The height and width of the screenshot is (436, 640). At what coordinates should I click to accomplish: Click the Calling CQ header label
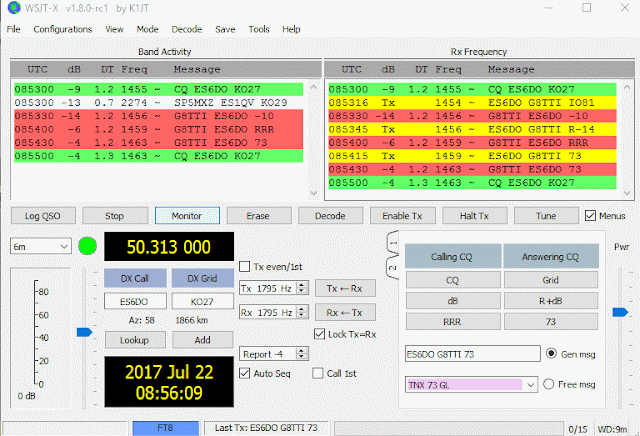453,256
